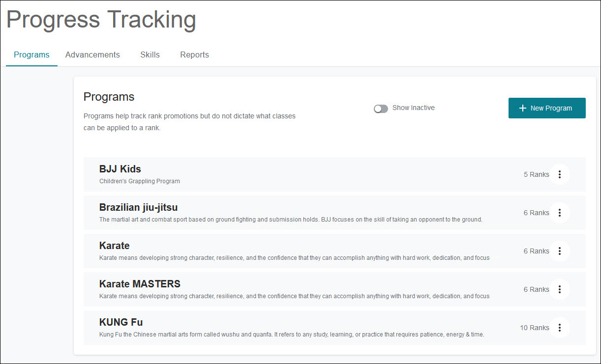Viewport: 601px width, 364px height.
Task: Open the three-dot menu for KUNG Fu
Action: [559, 328]
